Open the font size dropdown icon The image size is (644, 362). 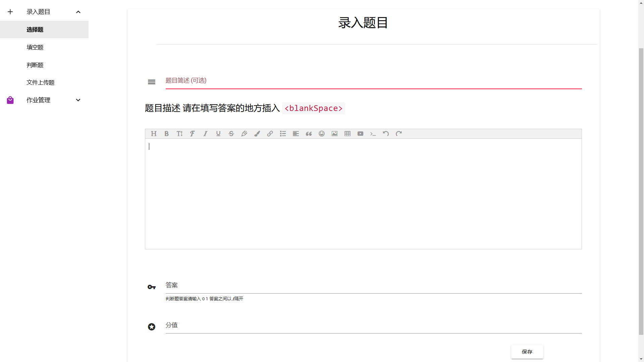179,134
